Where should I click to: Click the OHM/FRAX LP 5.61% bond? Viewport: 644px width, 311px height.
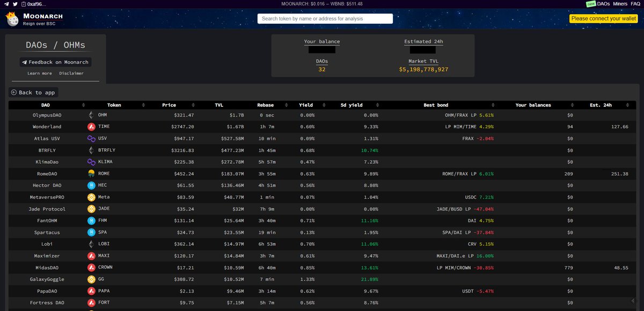click(x=470, y=115)
